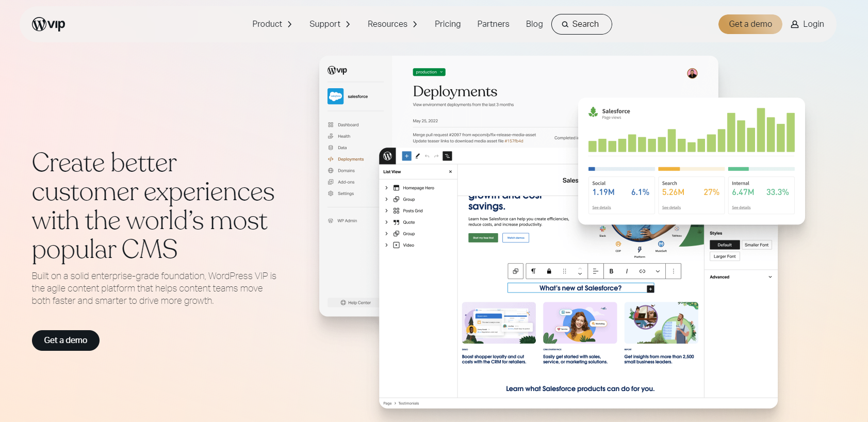Click the user avatar in the Deployments panel
Viewport: 868px width, 422px height.
pos(692,73)
